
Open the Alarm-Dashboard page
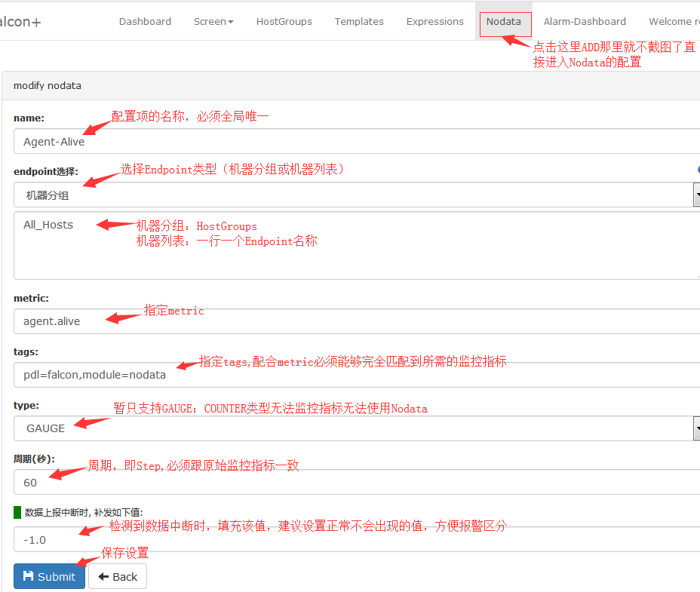click(585, 21)
